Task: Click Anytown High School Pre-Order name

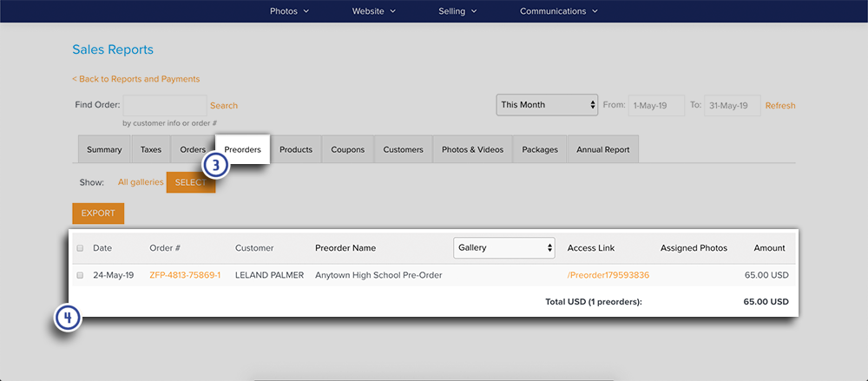Action: click(x=378, y=275)
